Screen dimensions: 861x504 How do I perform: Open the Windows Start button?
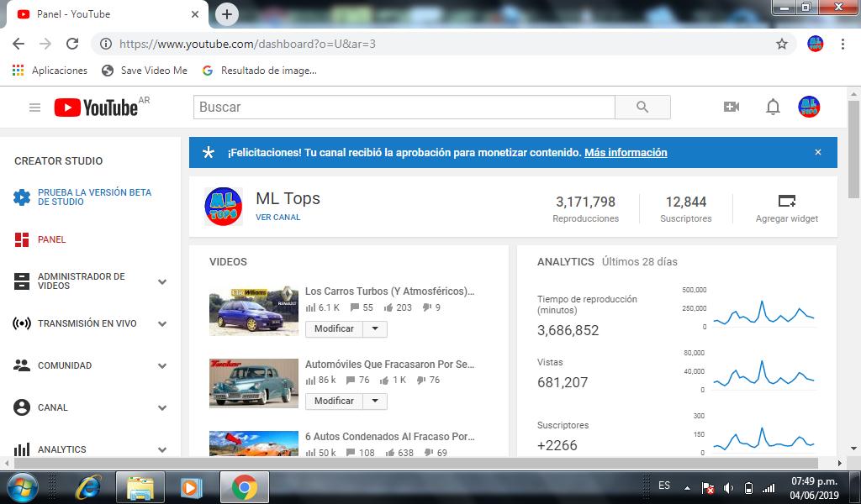coord(23,487)
